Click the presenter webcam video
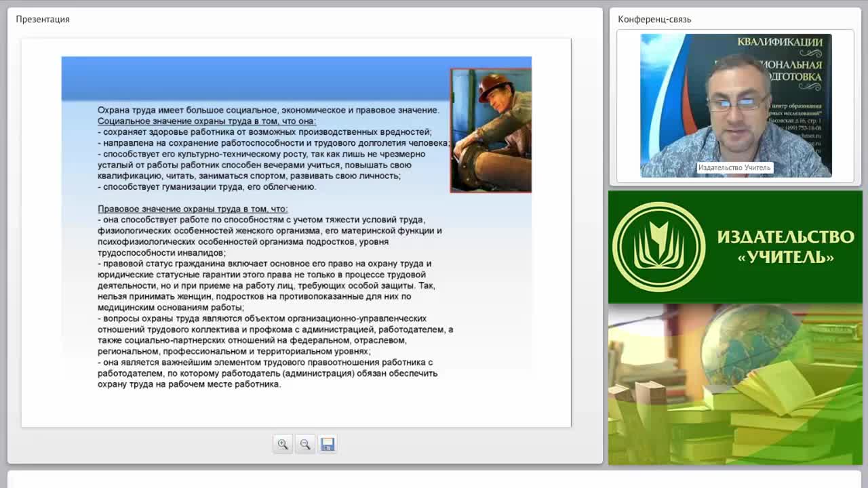Screen dimensions: 868x488 coord(736,106)
